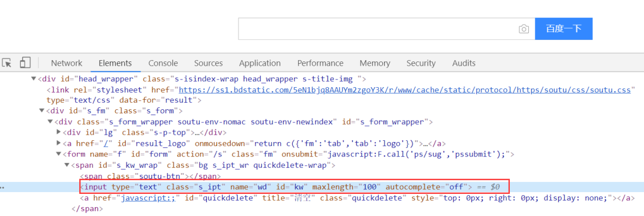Click the class="s_ipt" attribute
Image resolution: width=644 pixels, height=216 pixels.
tap(196, 187)
